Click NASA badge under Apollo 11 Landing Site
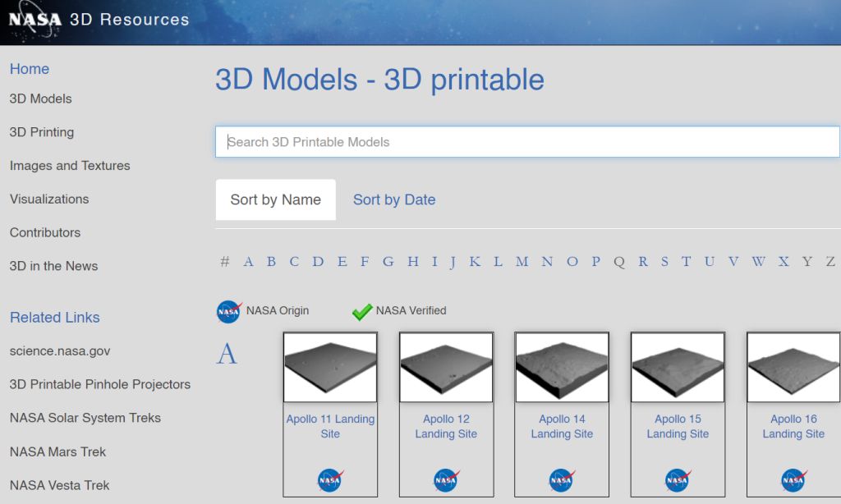This screenshot has width=841, height=504. (330, 479)
